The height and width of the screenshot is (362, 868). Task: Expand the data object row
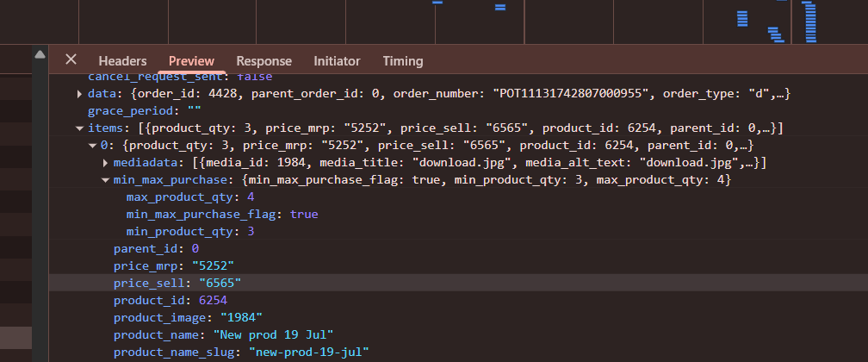[x=80, y=95]
